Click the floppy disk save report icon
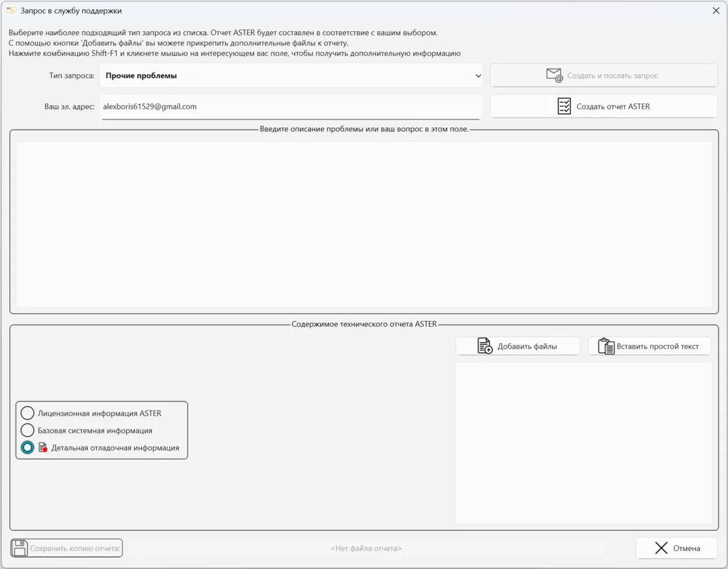 point(20,548)
